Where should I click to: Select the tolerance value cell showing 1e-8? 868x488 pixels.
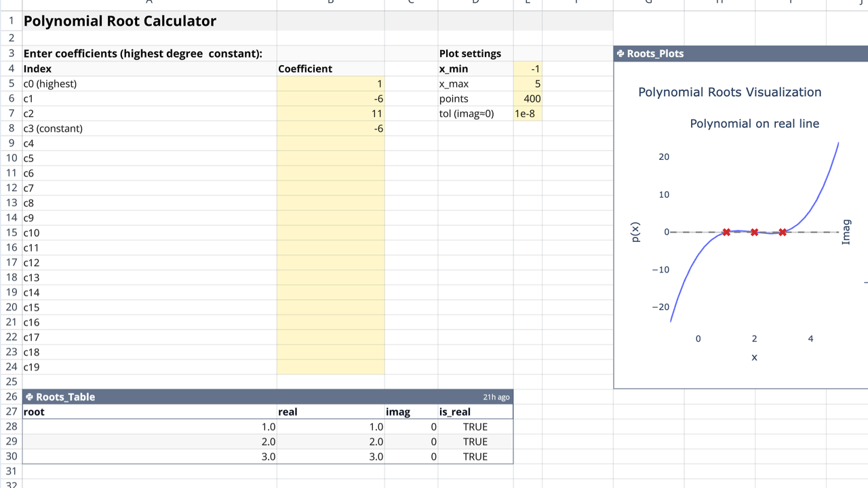pos(528,114)
